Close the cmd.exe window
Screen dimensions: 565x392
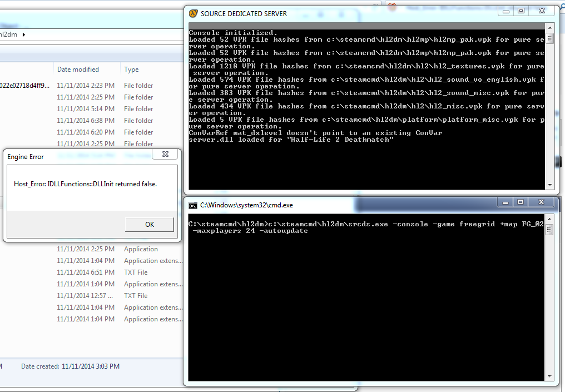coord(541,202)
